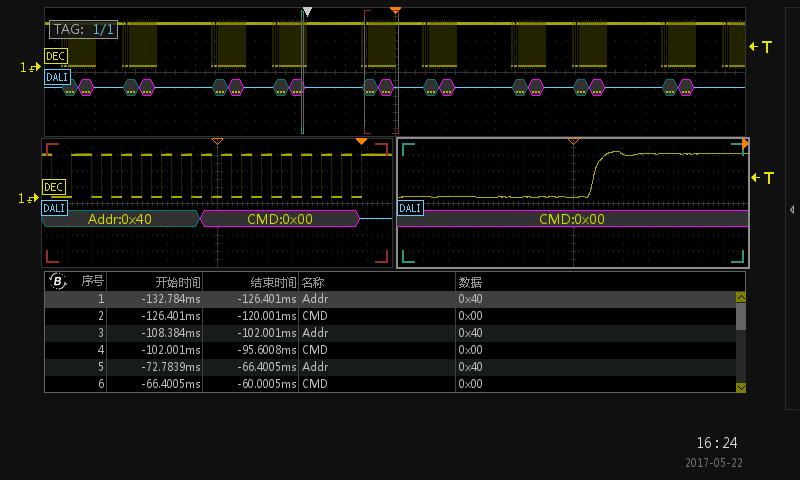Select the white trigger marker atop overview
800x480 pixels.
pyautogui.click(x=307, y=11)
